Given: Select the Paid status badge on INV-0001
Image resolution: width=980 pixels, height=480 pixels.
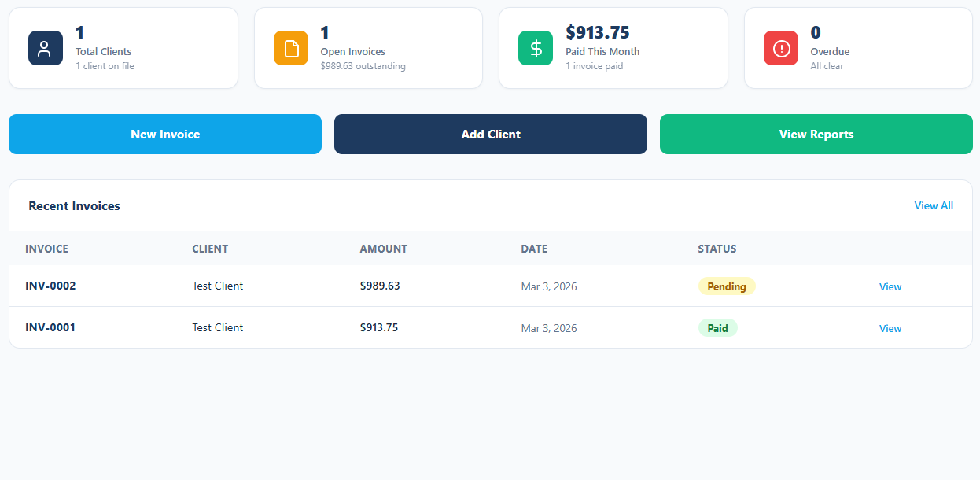Looking at the screenshot, I should [x=717, y=327].
